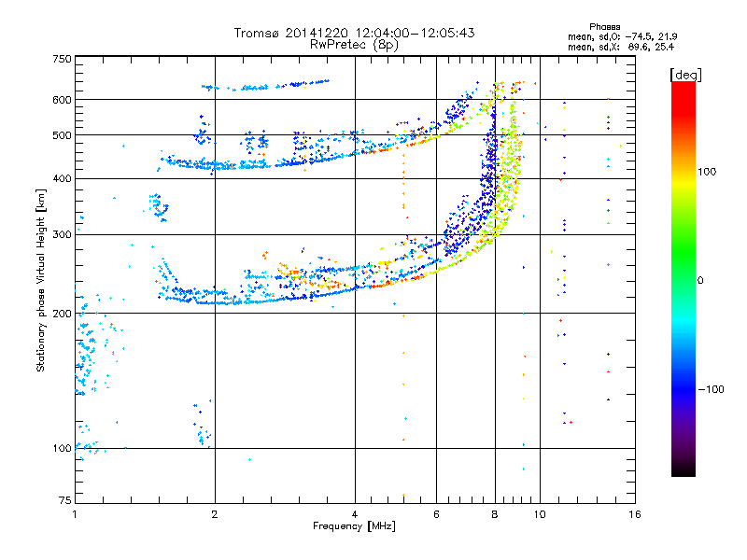Image resolution: width=747 pixels, height=560 pixels.
Task: Click the 'Phases' header text
Action: coord(604,27)
